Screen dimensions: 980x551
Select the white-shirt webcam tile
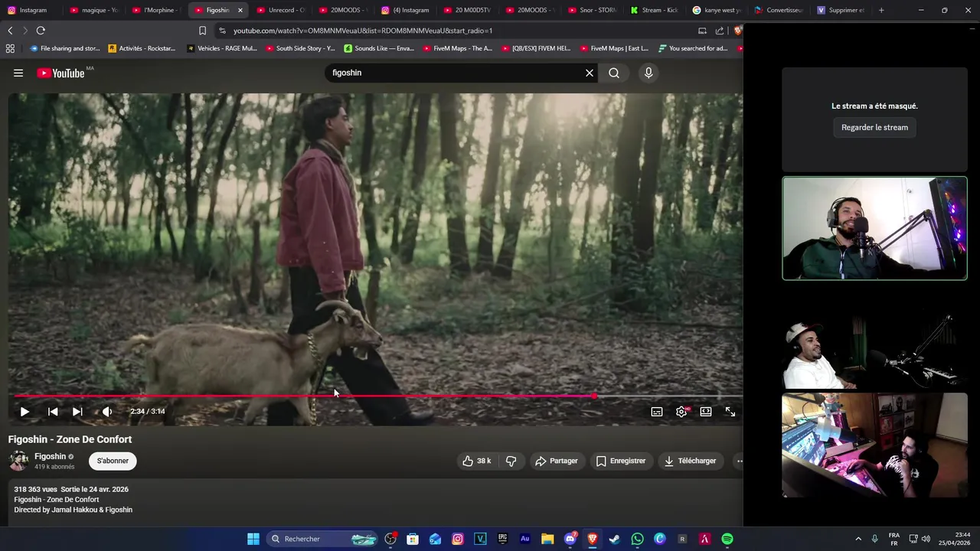(874, 337)
